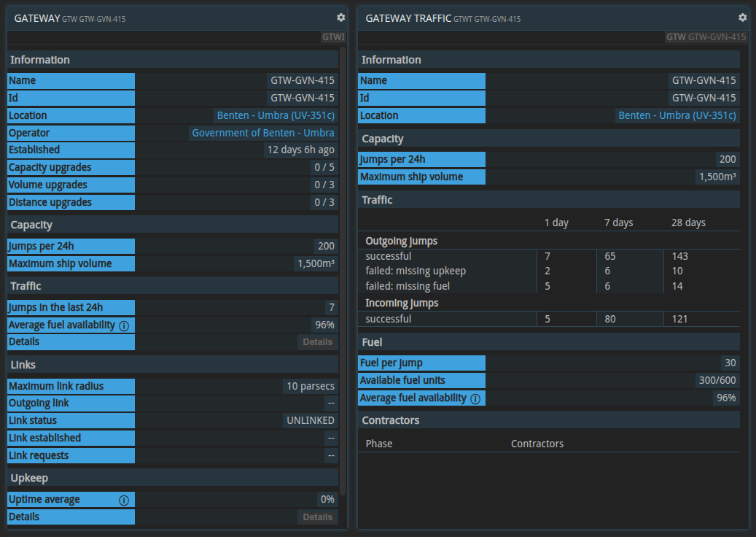Click the Incoming jumps subheading
This screenshot has height=537, width=756.
tap(402, 303)
